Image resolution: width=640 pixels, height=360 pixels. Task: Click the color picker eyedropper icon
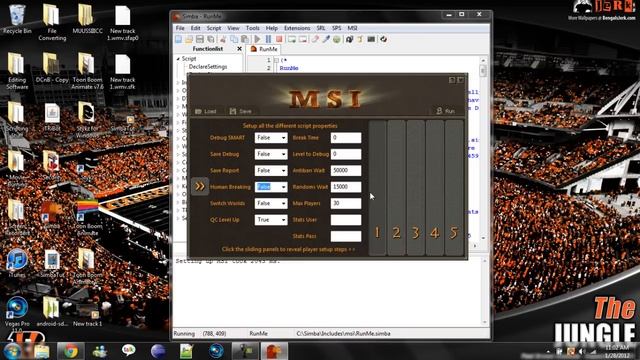[326, 39]
